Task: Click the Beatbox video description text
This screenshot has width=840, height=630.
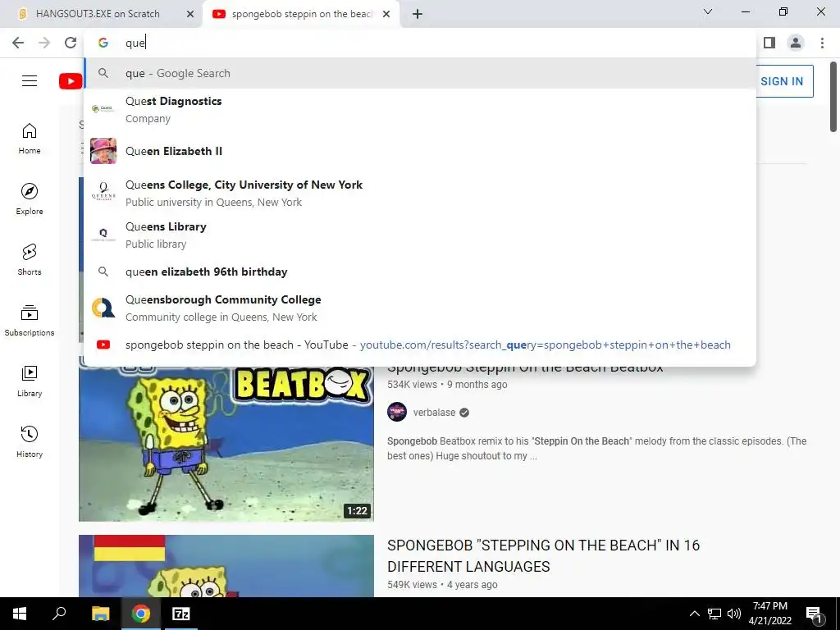Action: [x=597, y=449]
